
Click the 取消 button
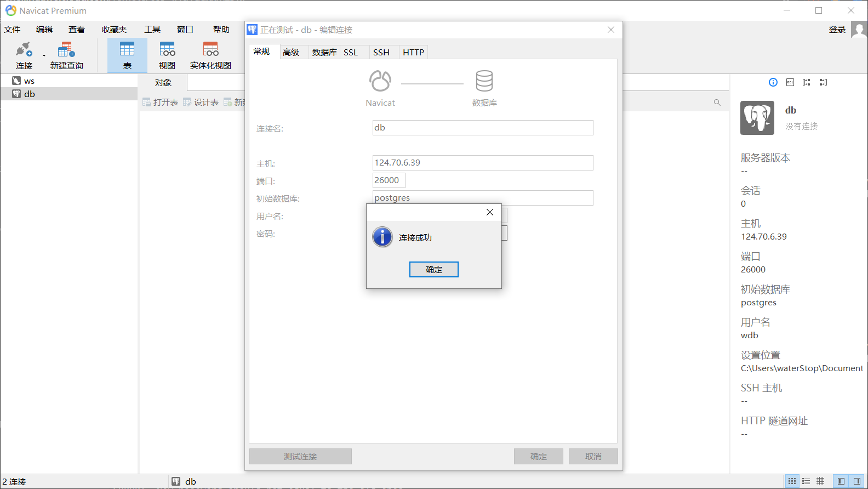(593, 457)
